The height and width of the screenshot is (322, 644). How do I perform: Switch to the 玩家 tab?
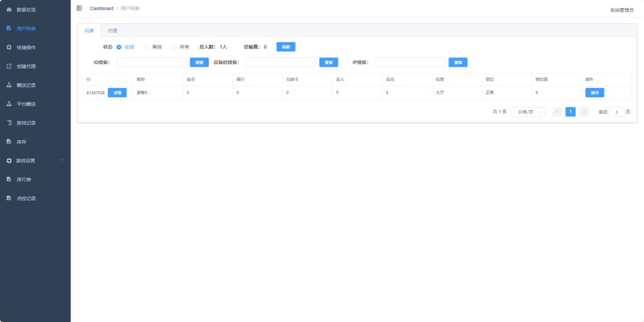[x=89, y=31]
